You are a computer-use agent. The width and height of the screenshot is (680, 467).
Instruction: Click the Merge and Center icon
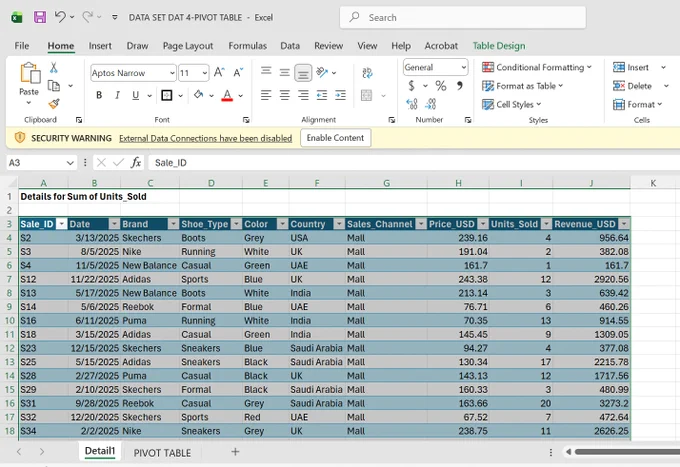click(366, 95)
